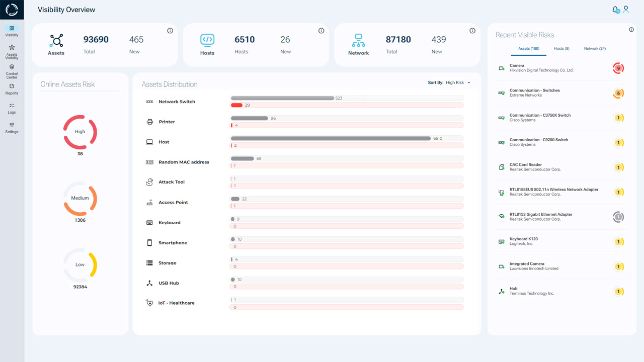This screenshot has width=644, height=362.
Task: Click the Host gray distribution bar
Action: tap(331, 138)
